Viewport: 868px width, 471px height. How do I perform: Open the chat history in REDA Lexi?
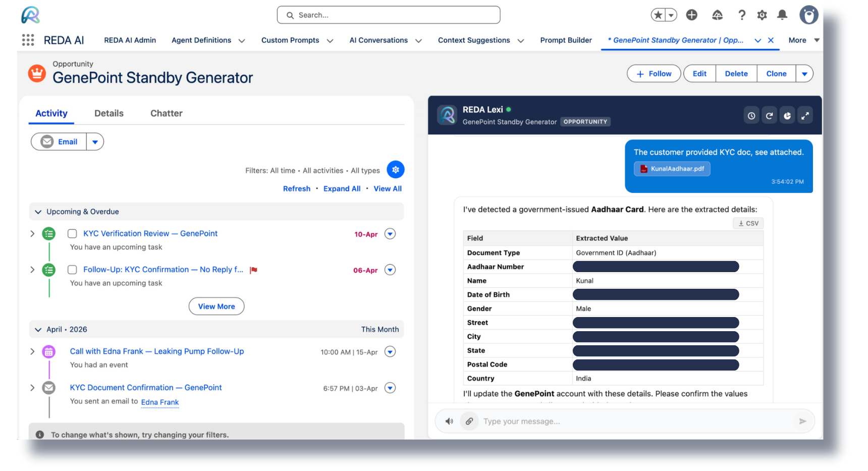pos(751,115)
